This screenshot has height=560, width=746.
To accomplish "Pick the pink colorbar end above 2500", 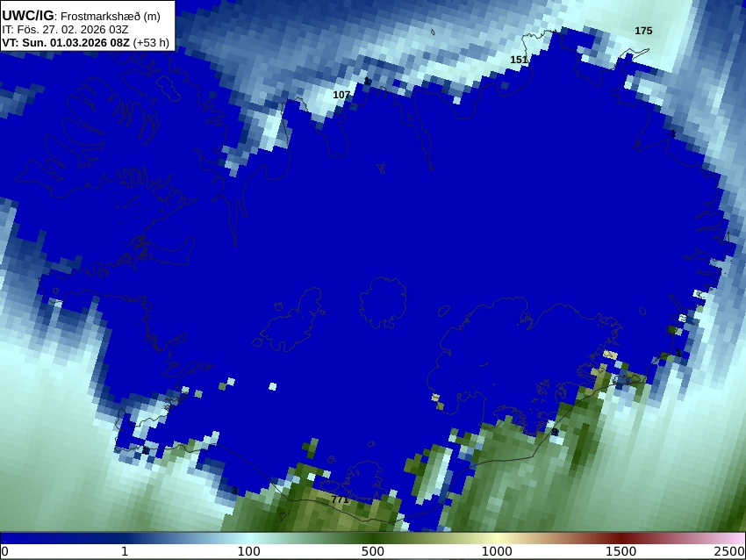I will 737,538.
